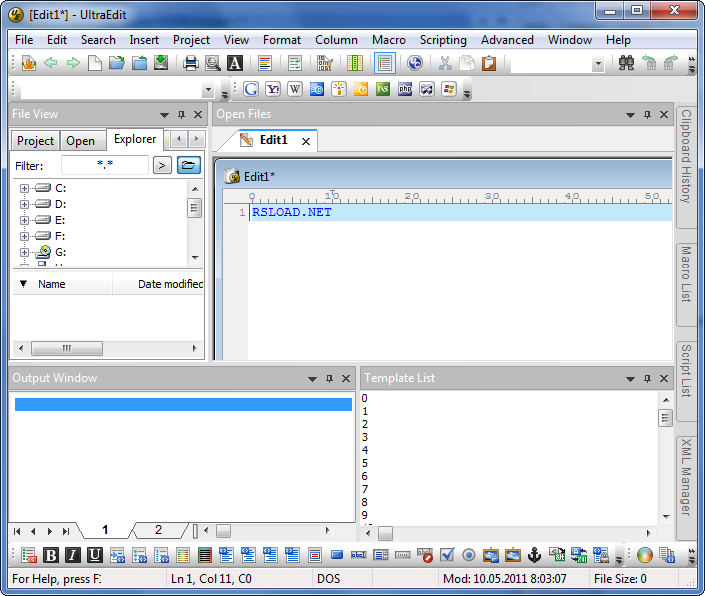Viewport: 705px width, 596px height.
Task: Click the Paste clipboard icon
Action: tap(489, 63)
